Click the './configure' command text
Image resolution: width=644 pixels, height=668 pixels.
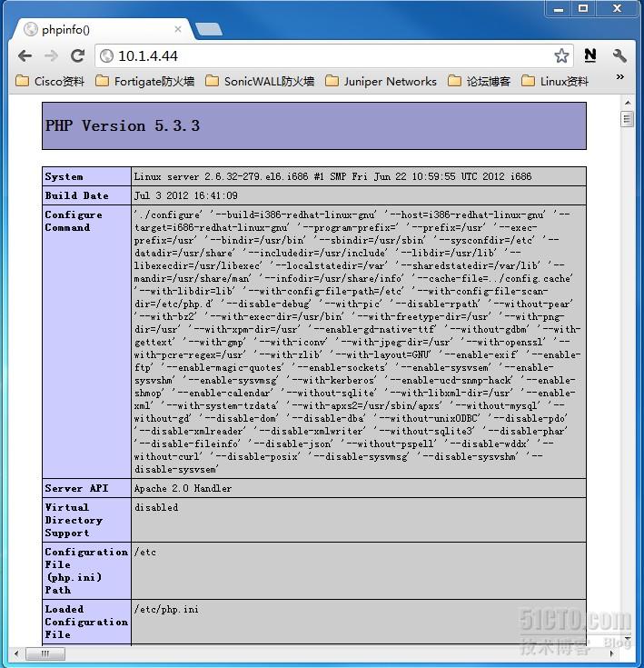point(169,214)
